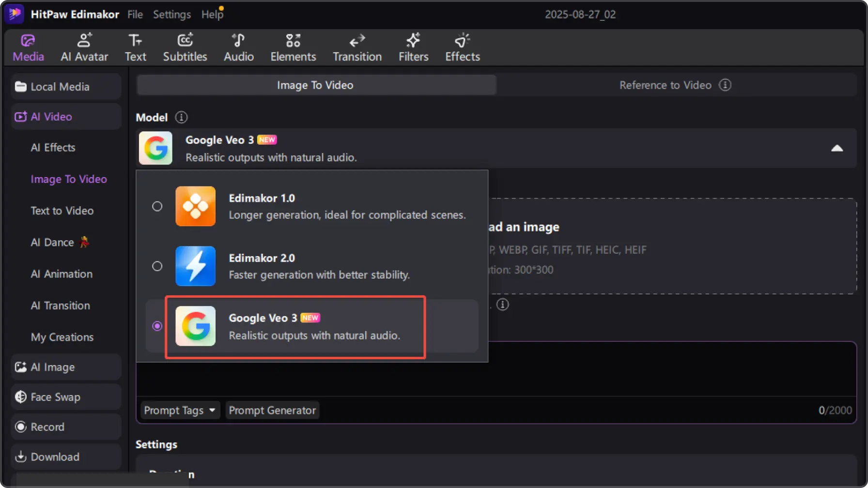This screenshot has height=488, width=868.
Task: Open My Creations in the sidebar
Action: point(62,337)
